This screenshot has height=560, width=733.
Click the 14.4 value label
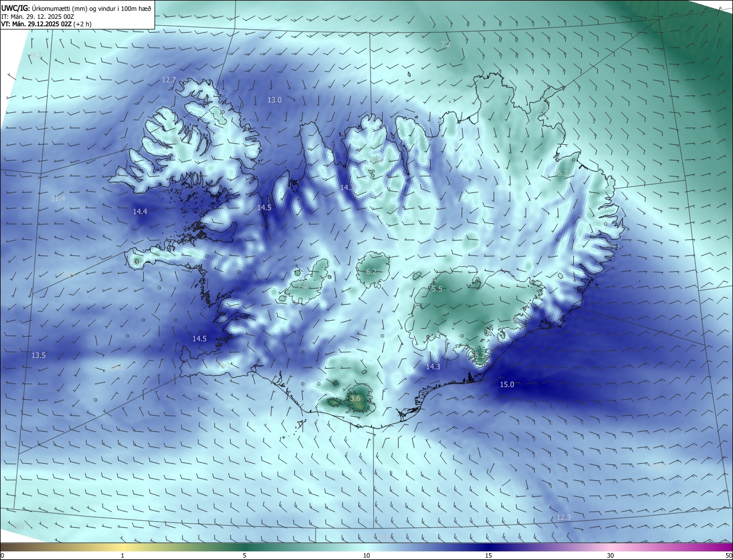pos(140,211)
